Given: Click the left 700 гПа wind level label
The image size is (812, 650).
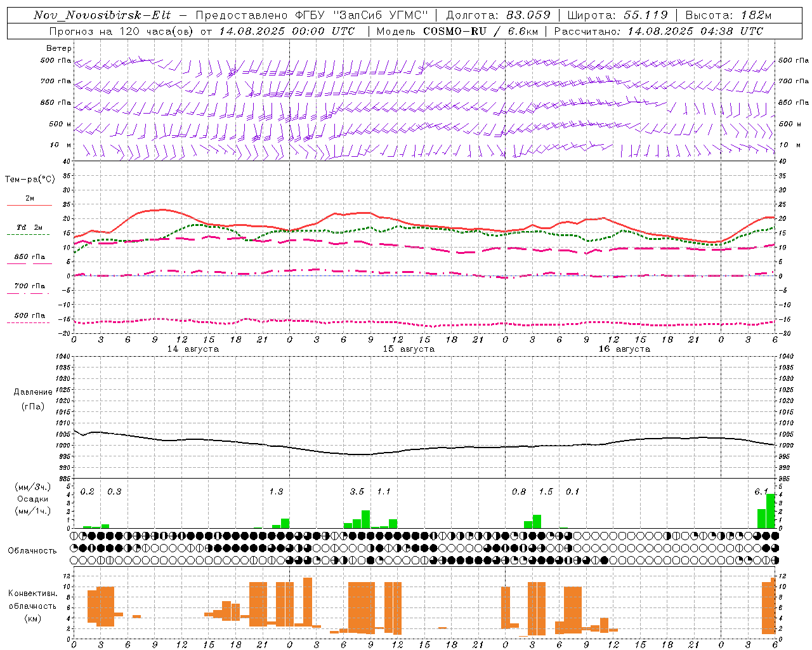Looking at the screenshot, I should pyautogui.click(x=55, y=81).
